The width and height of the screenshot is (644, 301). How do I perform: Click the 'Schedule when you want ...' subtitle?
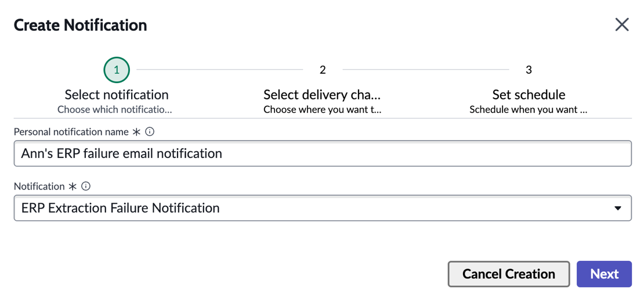(x=529, y=110)
